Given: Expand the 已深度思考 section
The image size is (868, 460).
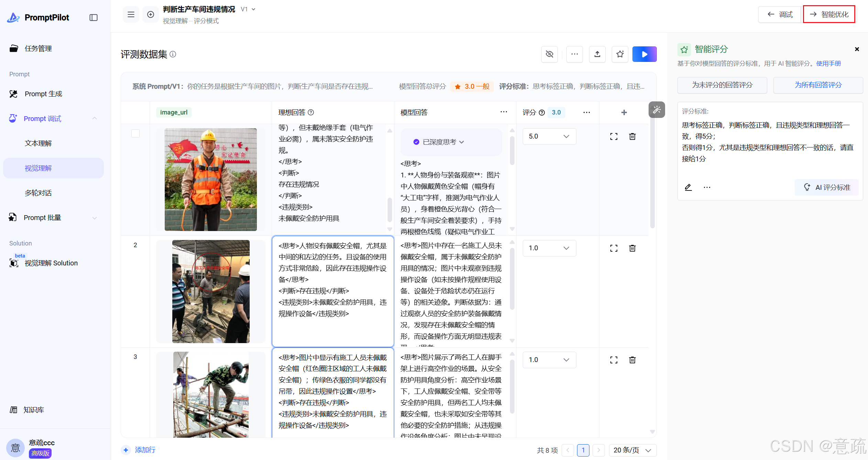Looking at the screenshot, I should (x=439, y=142).
